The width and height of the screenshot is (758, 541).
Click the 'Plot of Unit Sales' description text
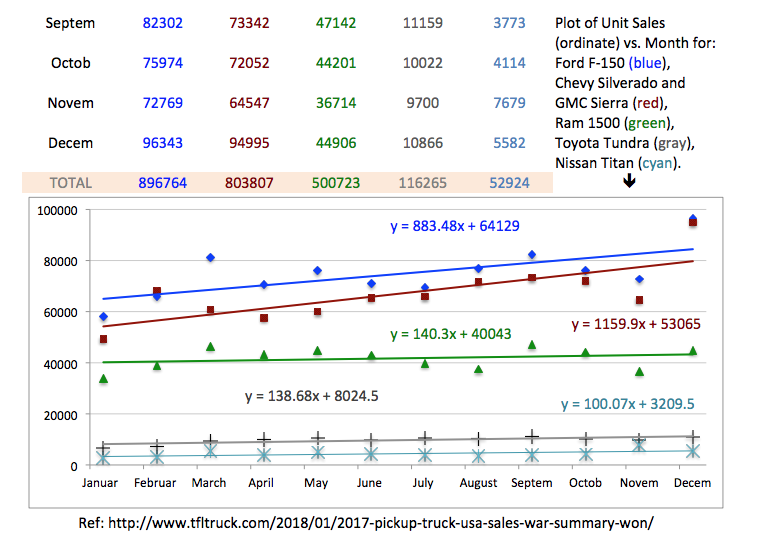coord(610,23)
